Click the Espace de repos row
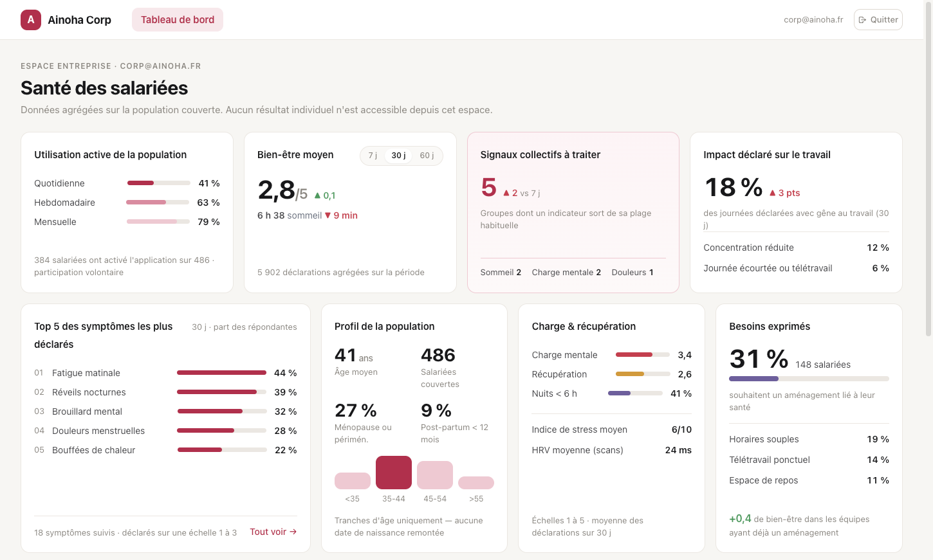933x560 pixels. [x=809, y=480]
